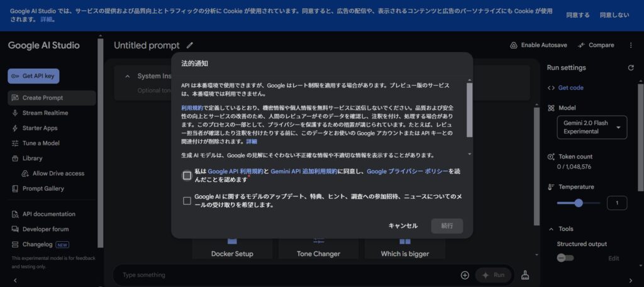644x287 pixels.
Task: Click the Docker Setup sample card
Action: click(x=232, y=247)
